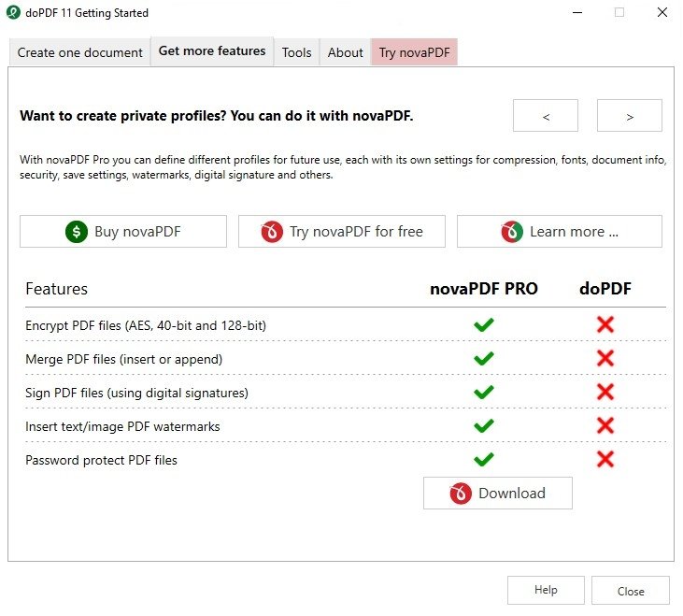Minimize the doPDF Getting Started window
The height and width of the screenshot is (616, 683).
[x=577, y=12]
